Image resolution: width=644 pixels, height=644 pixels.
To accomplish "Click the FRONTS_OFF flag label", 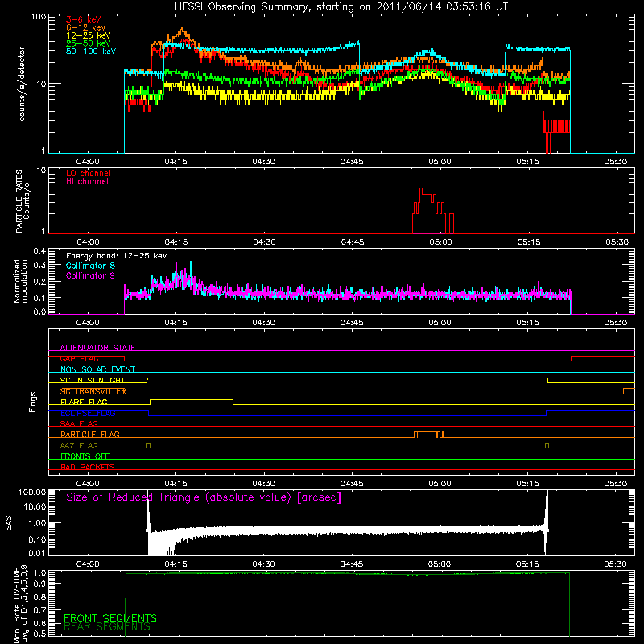I will [x=85, y=456].
